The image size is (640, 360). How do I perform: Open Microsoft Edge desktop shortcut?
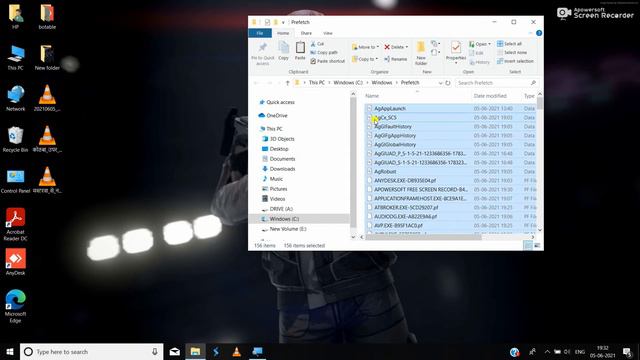click(16, 306)
